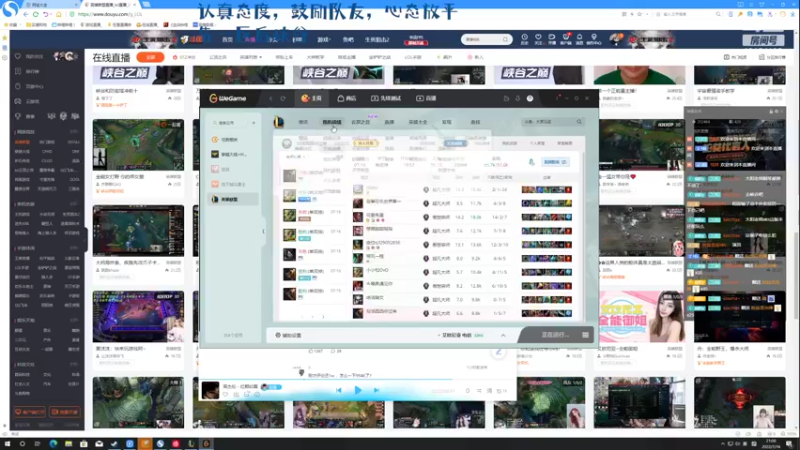This screenshot has height=450, width=800.
Task: Open 首页 in the Douyu navigation bar
Action: coord(228,39)
